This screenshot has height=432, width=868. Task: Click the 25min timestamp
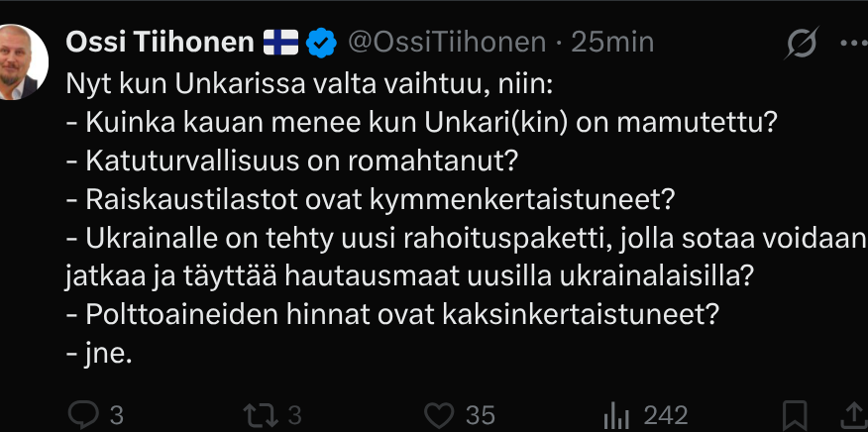tap(612, 42)
